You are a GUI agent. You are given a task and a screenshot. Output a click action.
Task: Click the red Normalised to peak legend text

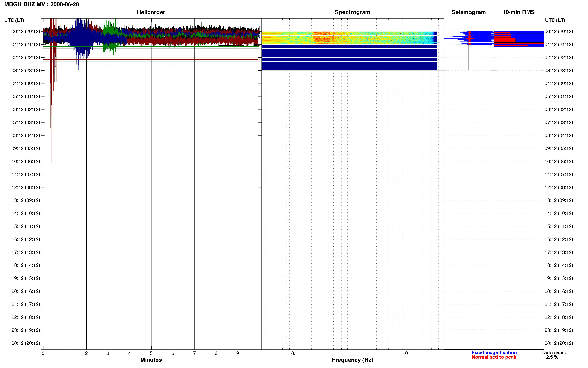494,357
